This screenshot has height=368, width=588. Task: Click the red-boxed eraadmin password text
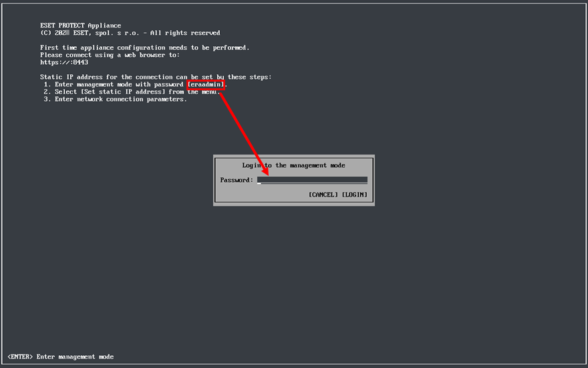tap(206, 85)
